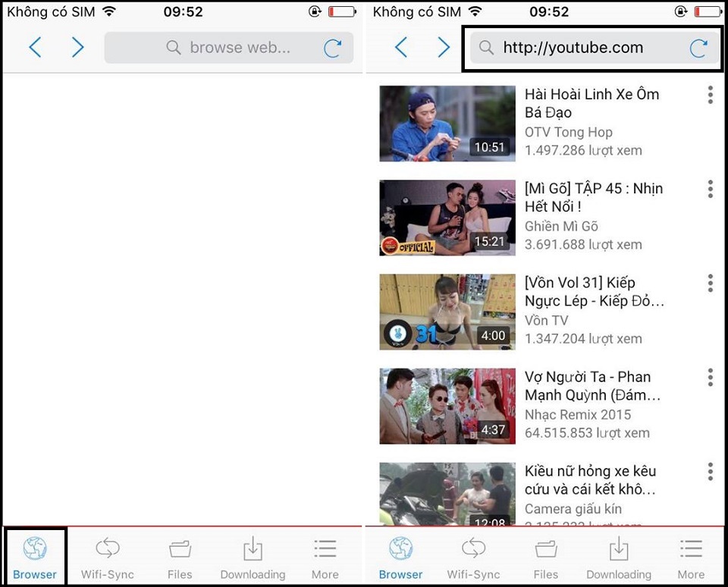
Task: Open options menu for Vợ Người Ta video
Action: pyautogui.click(x=710, y=378)
